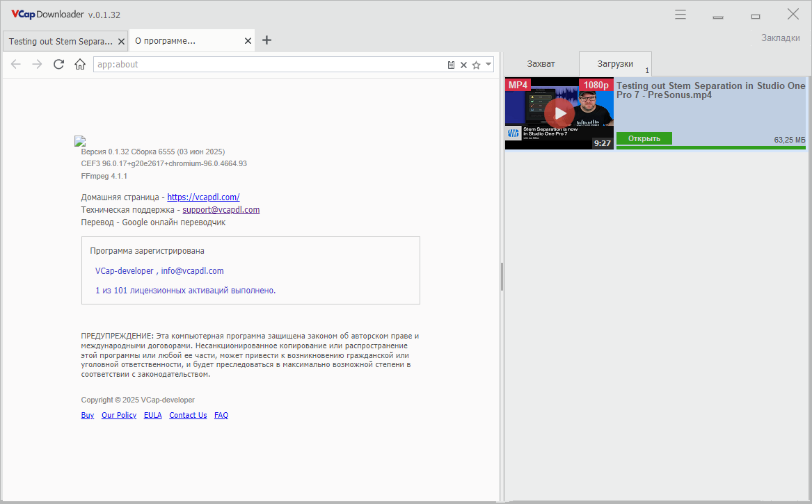Bookmark this page with the star icon
The width and height of the screenshot is (812, 504).
[477, 65]
